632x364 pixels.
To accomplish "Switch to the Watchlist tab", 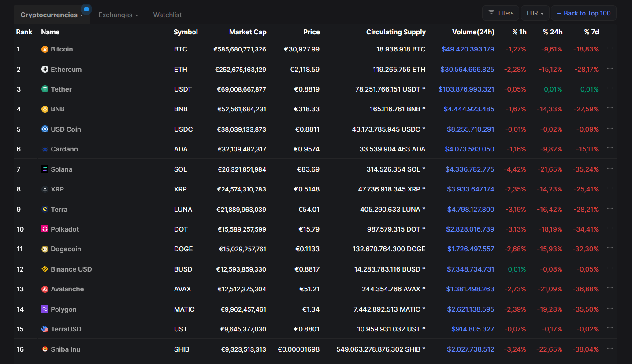I will tap(167, 15).
